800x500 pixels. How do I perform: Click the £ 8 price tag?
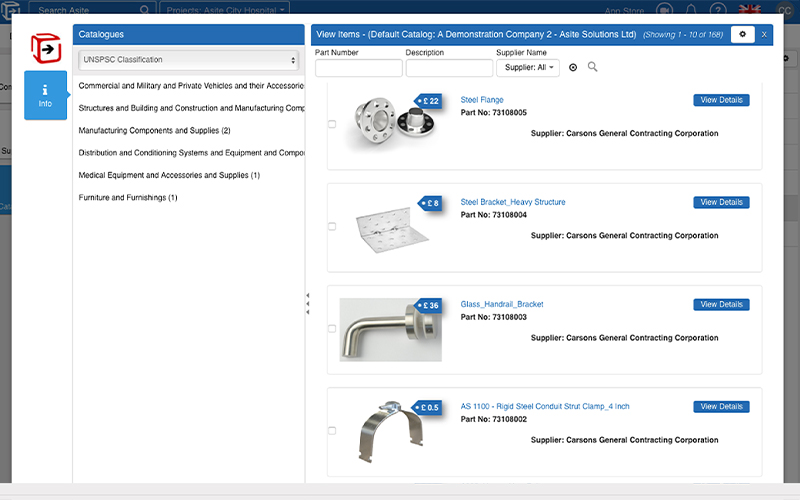[430, 203]
